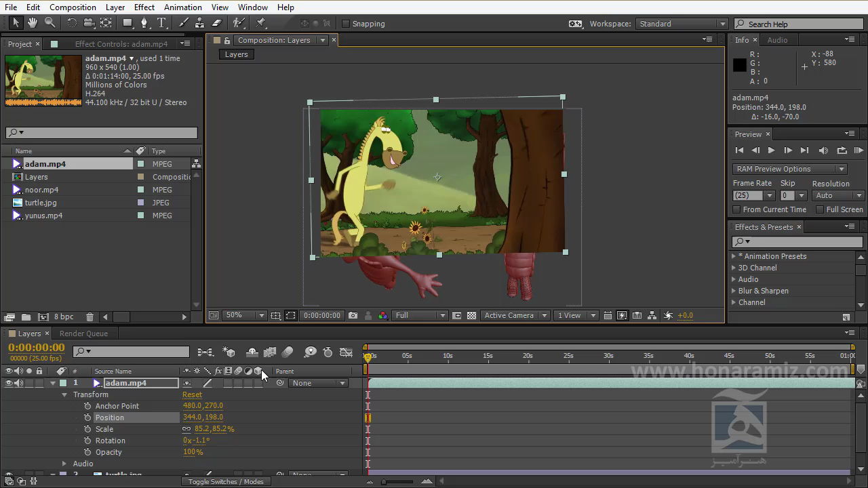Screen dimensions: 868x488
Task: Open the adam.mp4 Parent None dropdown
Action: click(319, 383)
